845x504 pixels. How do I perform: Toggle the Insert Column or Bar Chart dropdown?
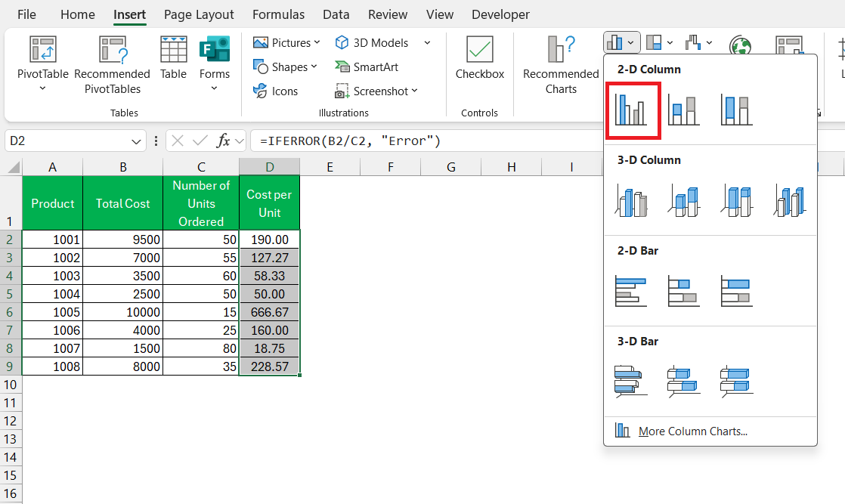click(x=621, y=42)
